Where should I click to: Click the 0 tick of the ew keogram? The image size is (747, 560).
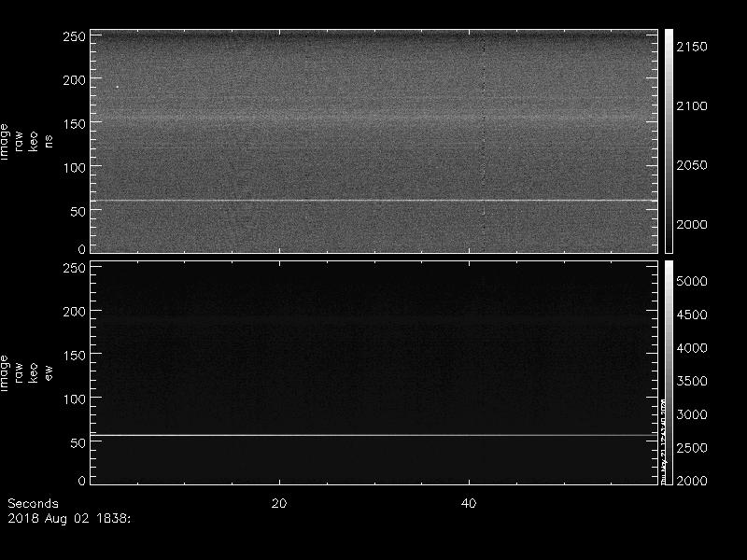pyautogui.click(x=81, y=481)
